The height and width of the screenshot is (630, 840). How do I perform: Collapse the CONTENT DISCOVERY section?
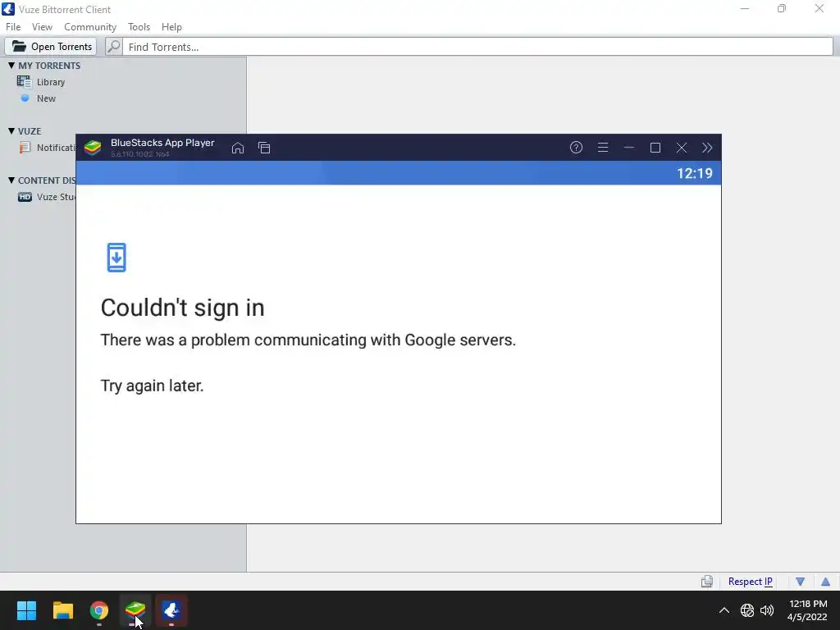tap(11, 180)
